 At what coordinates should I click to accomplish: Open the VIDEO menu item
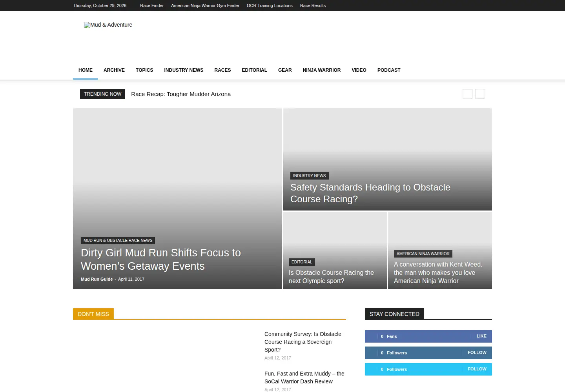click(x=359, y=70)
